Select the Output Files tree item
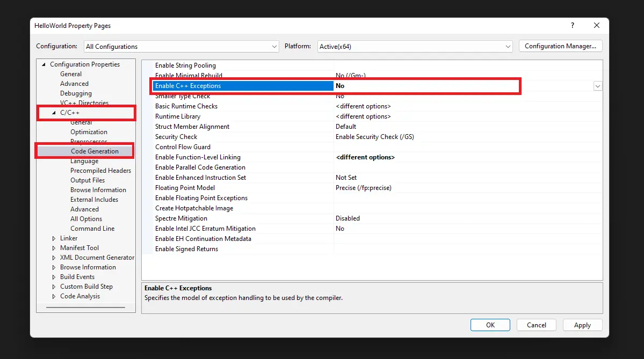The image size is (644, 359). [x=88, y=180]
